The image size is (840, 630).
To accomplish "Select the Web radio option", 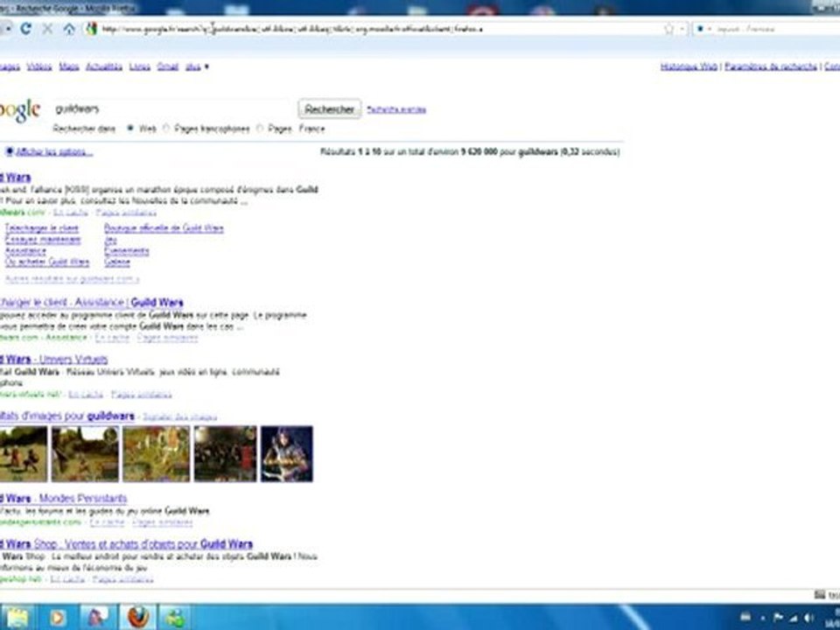I will coord(129,129).
